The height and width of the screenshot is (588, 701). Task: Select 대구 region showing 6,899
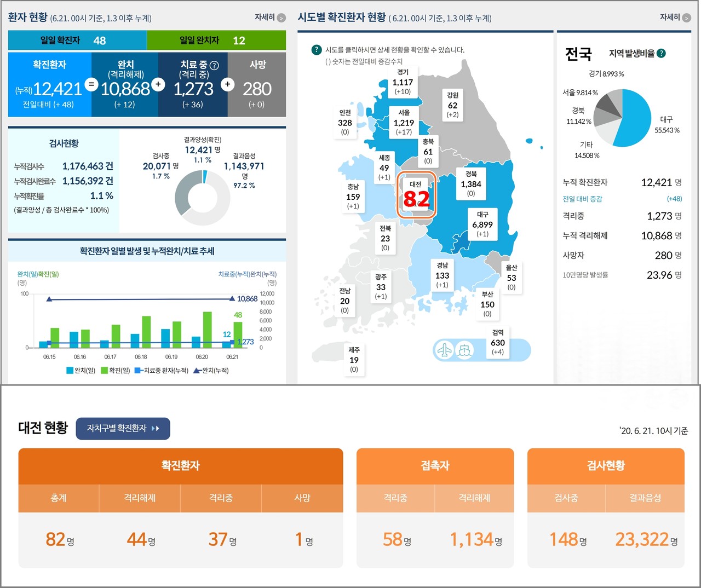(x=482, y=224)
